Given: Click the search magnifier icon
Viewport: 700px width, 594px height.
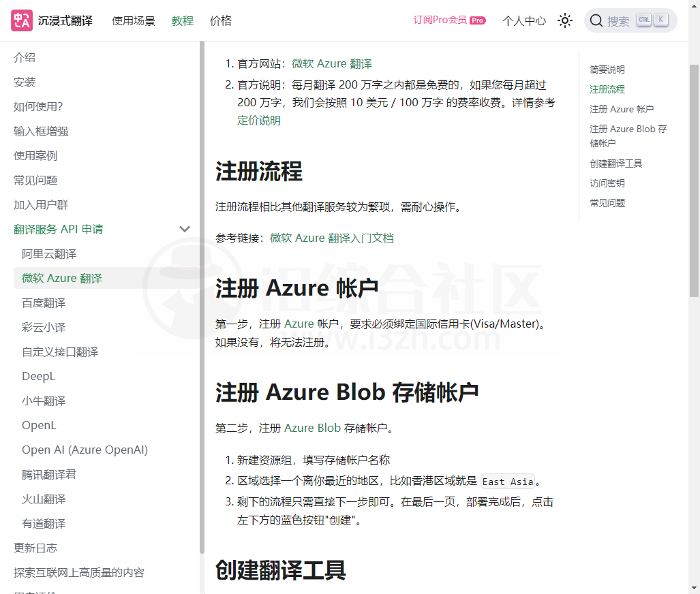Looking at the screenshot, I should coord(596,20).
